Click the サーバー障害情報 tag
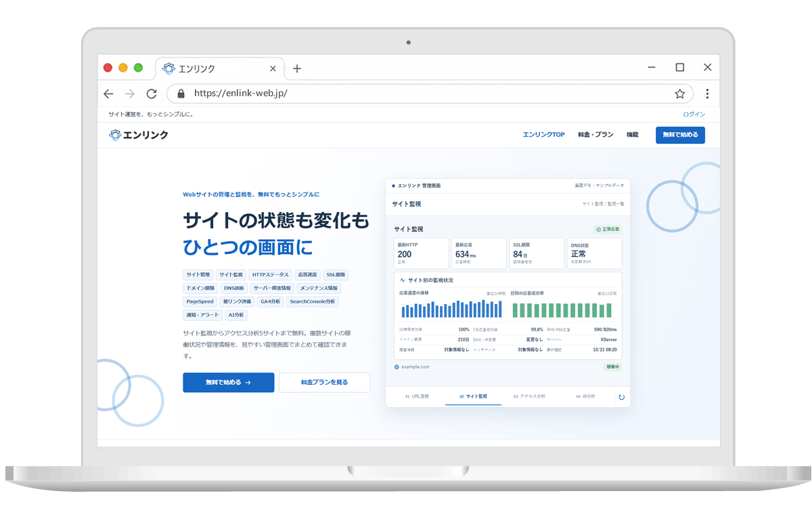Viewport: 812px width, 508px height. 272,288
